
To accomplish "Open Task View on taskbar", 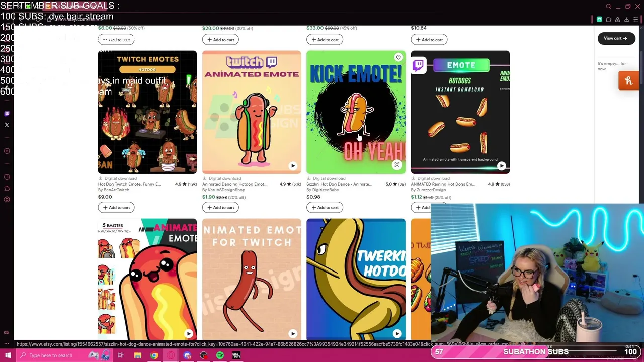I will pyautogui.click(x=121, y=355).
